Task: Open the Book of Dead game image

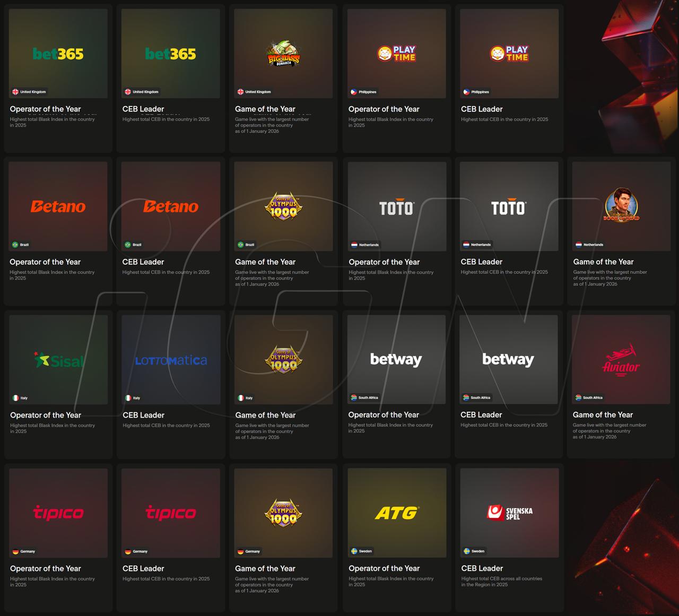Action: 621,205
